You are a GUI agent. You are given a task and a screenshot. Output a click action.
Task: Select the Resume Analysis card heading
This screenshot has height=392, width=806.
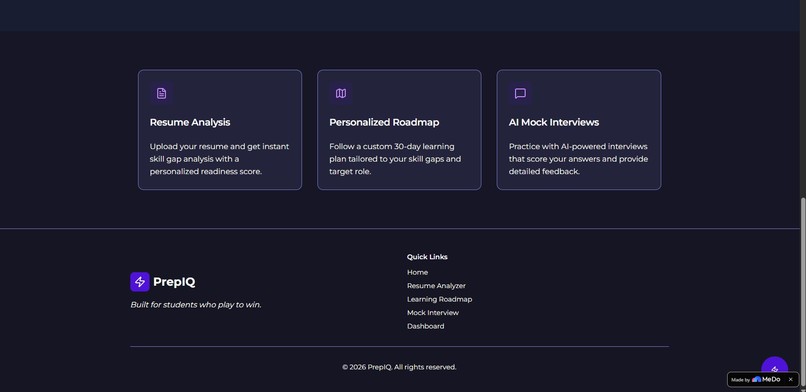pyautogui.click(x=190, y=122)
